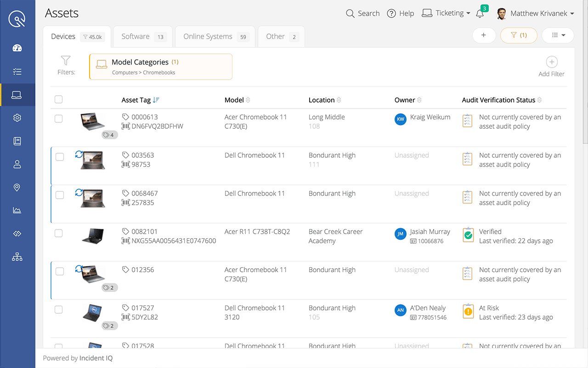The width and height of the screenshot is (588, 368).
Task: Open the Users person icon in the sidebar
Action: (17, 164)
